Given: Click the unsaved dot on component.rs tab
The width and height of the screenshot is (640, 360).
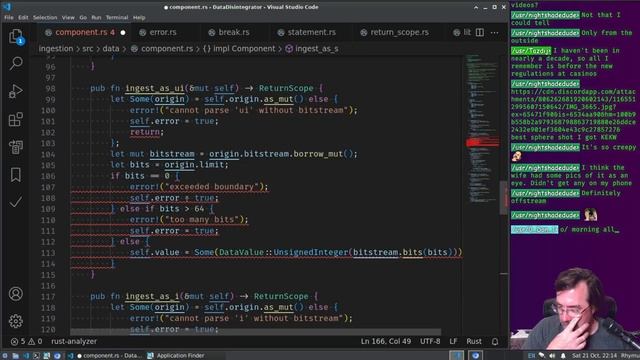Looking at the screenshot, I should pyautogui.click(x=123, y=32).
